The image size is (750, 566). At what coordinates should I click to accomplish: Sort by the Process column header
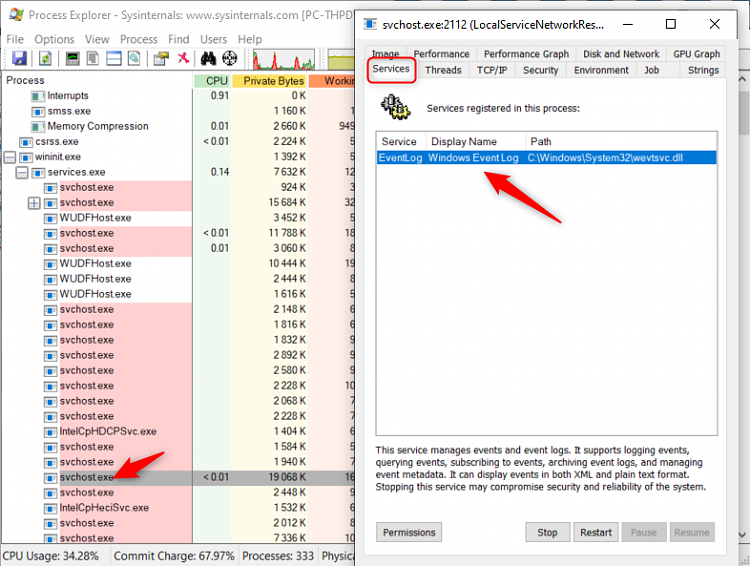tap(98, 81)
